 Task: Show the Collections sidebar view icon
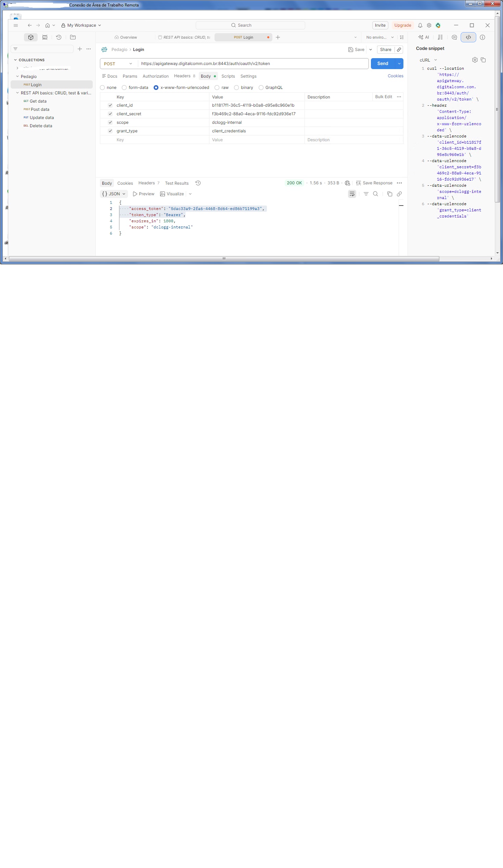31,37
